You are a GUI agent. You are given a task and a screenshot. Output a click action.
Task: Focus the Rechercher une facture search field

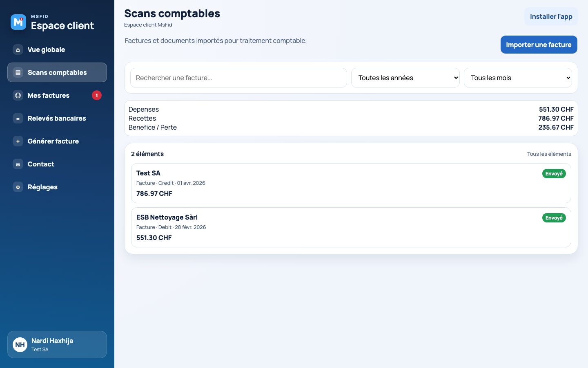pyautogui.click(x=238, y=78)
